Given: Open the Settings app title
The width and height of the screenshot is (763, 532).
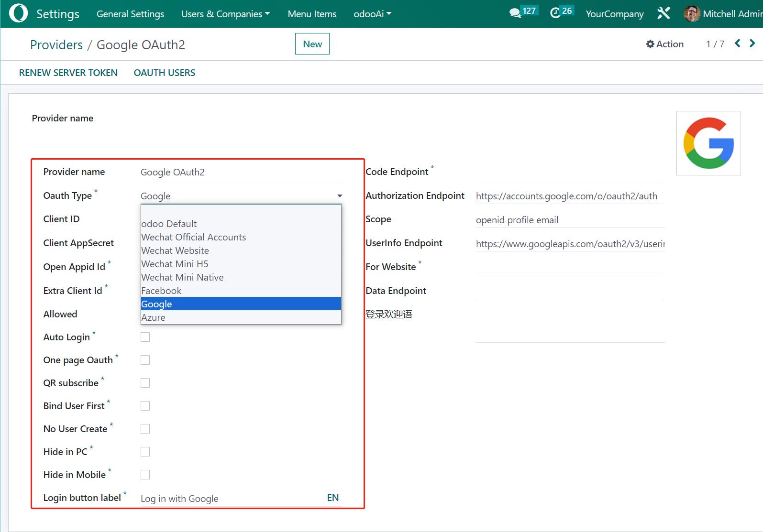Looking at the screenshot, I should 58,14.
